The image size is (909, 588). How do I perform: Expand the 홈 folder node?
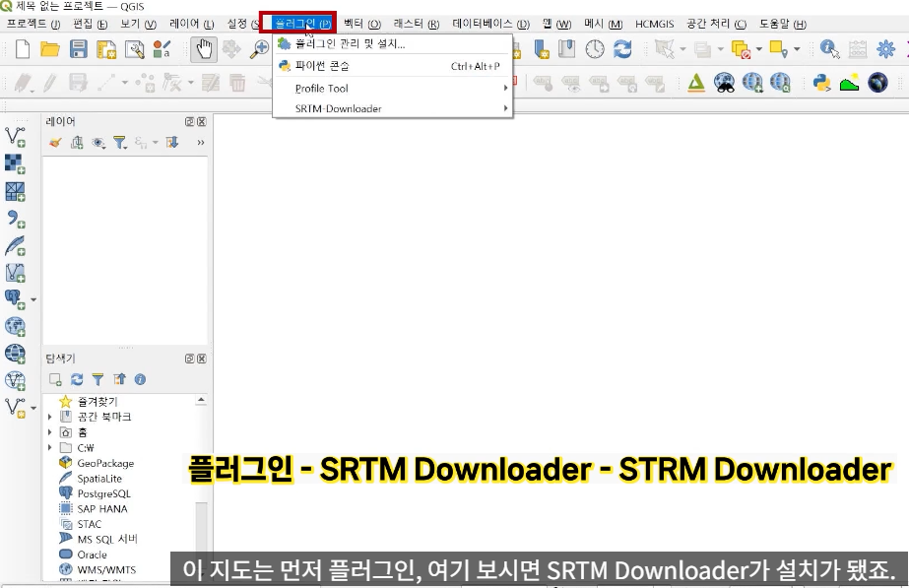coord(50,432)
